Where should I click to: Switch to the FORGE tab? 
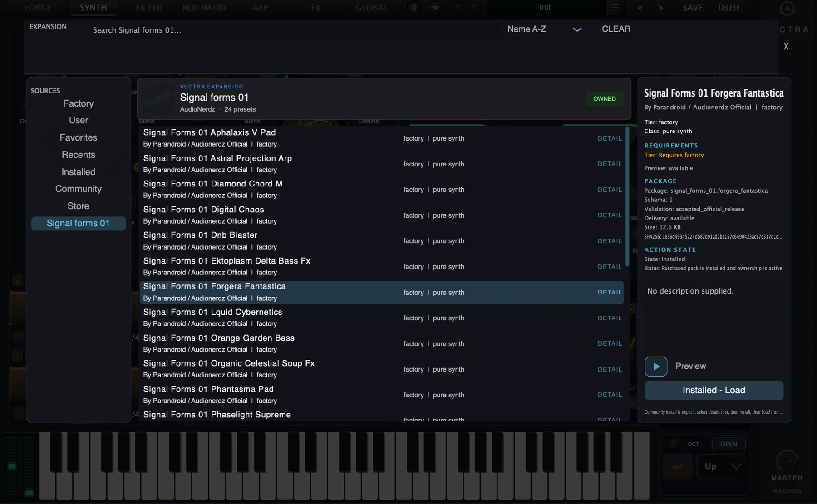click(38, 8)
